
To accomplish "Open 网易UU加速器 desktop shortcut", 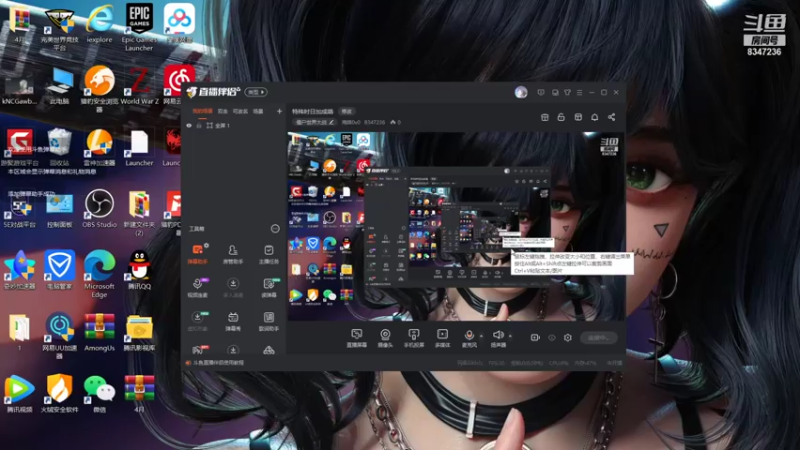I will (x=59, y=336).
